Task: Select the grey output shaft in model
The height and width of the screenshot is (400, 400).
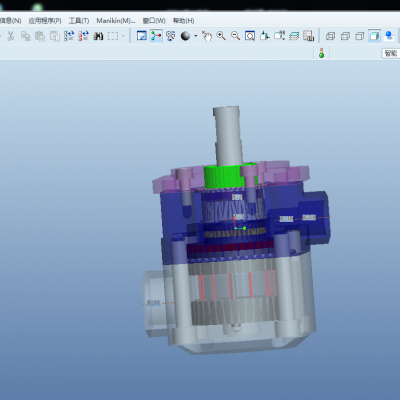Action: point(227,135)
